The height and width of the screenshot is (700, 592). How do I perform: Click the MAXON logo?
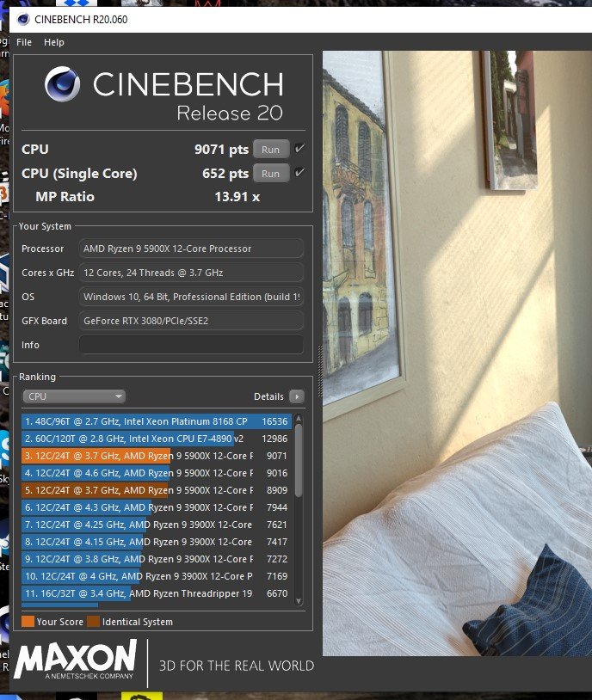point(75,659)
